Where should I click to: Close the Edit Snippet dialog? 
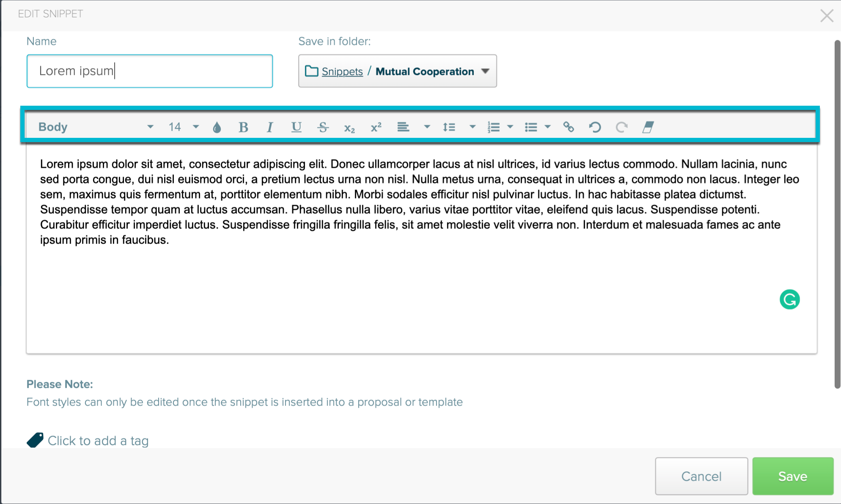point(827,16)
